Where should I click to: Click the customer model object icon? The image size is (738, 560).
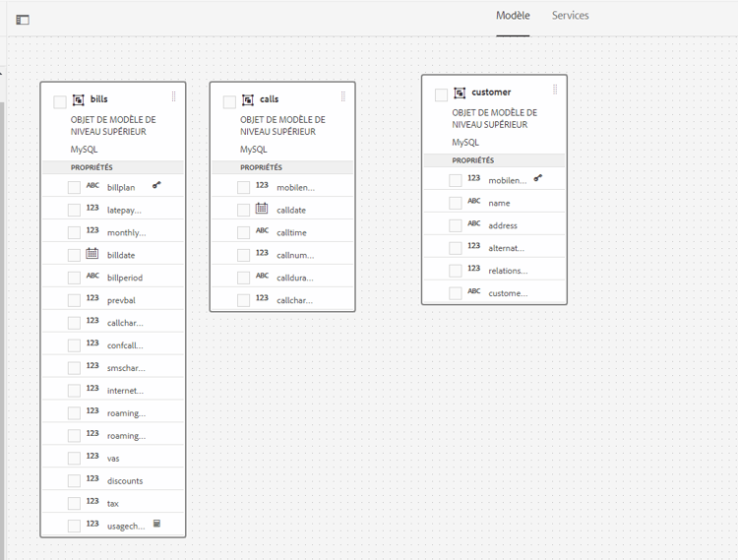(x=460, y=93)
